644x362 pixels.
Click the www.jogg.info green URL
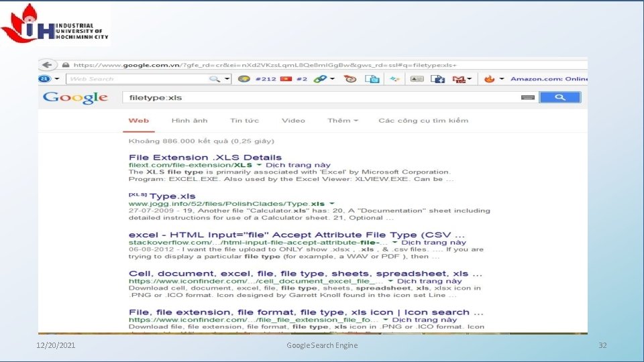227,204
